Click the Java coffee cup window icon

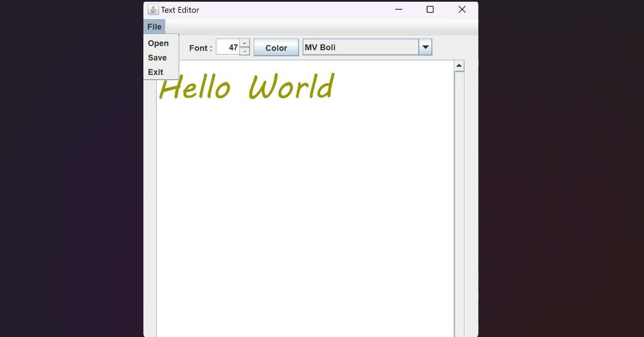(x=153, y=10)
